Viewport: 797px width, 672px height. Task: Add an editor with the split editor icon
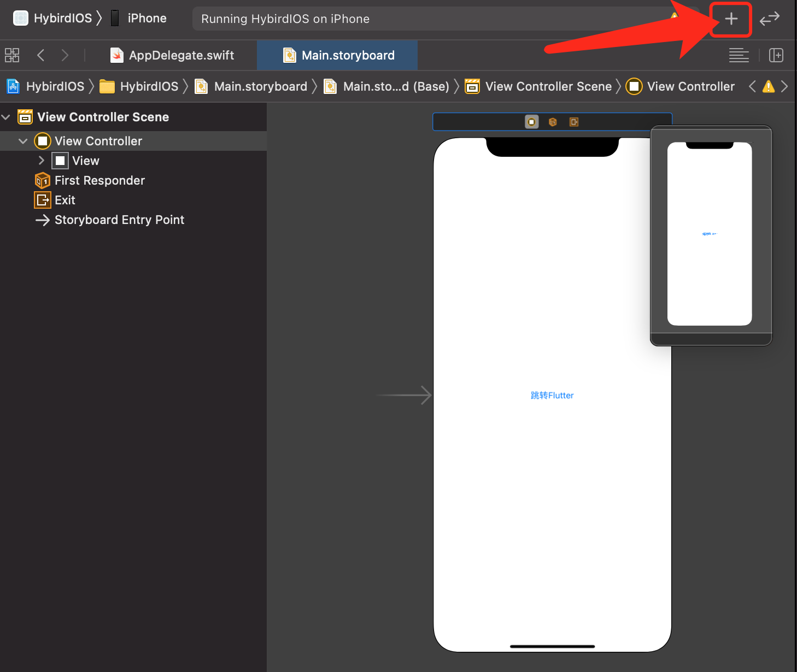[776, 55]
